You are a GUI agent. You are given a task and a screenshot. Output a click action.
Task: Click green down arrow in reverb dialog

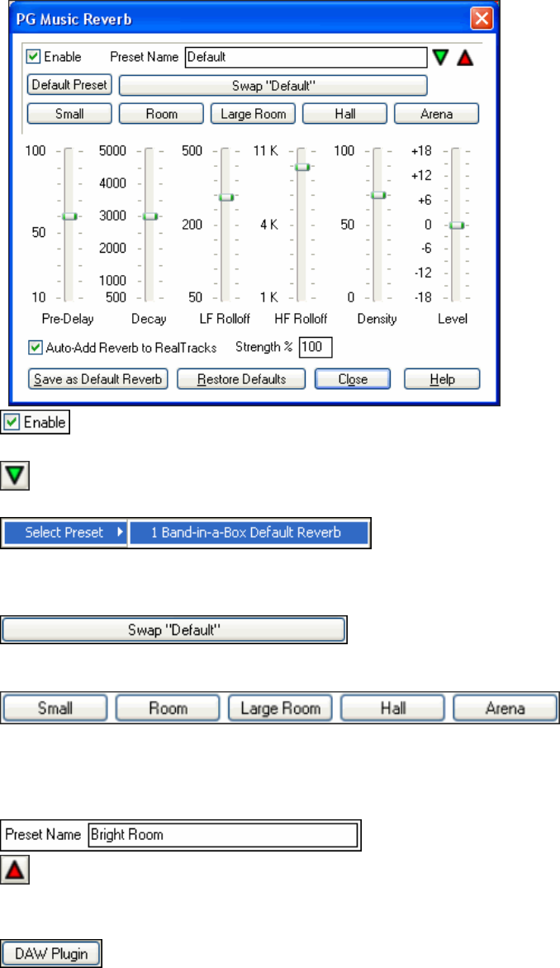click(440, 58)
